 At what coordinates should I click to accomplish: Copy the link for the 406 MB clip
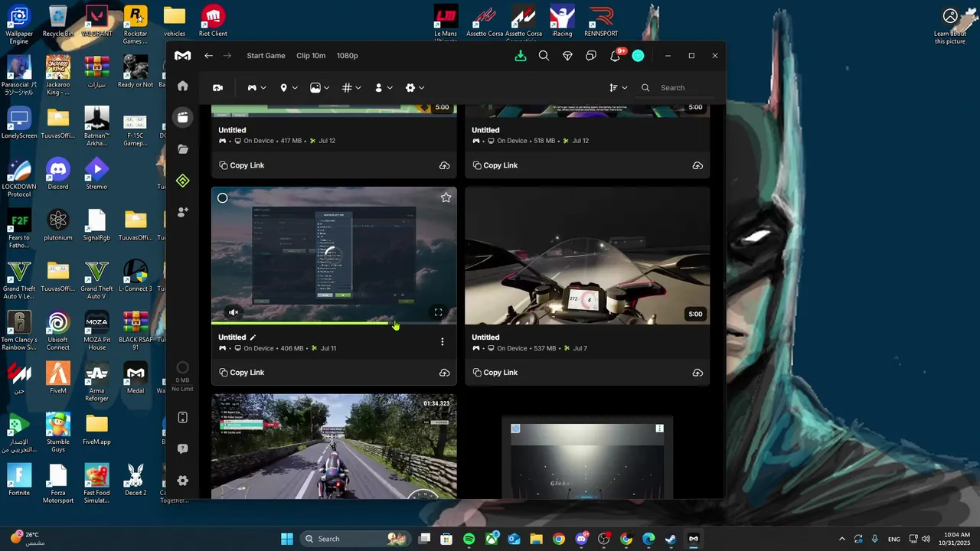(242, 373)
